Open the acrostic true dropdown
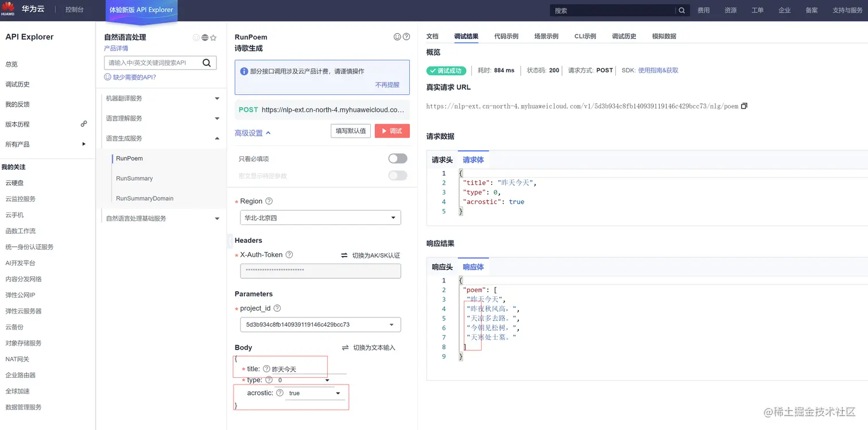Viewport: 868px width, 430px height. coord(314,393)
